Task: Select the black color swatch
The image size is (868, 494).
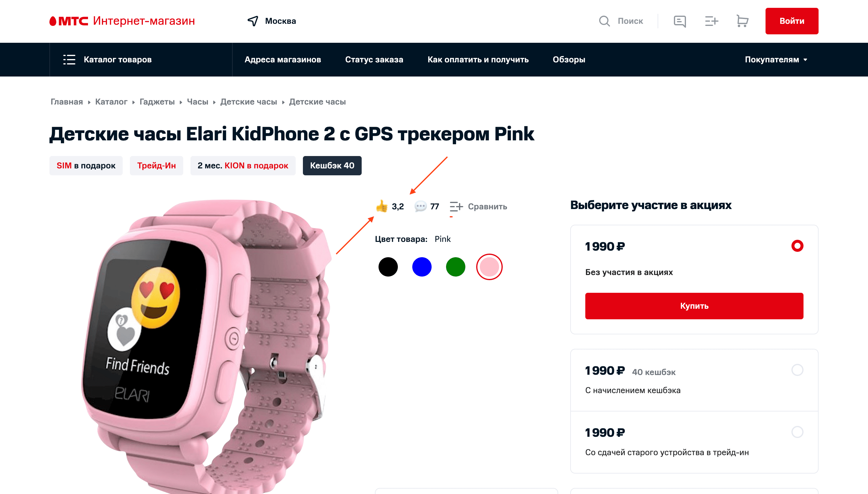Action: tap(388, 267)
